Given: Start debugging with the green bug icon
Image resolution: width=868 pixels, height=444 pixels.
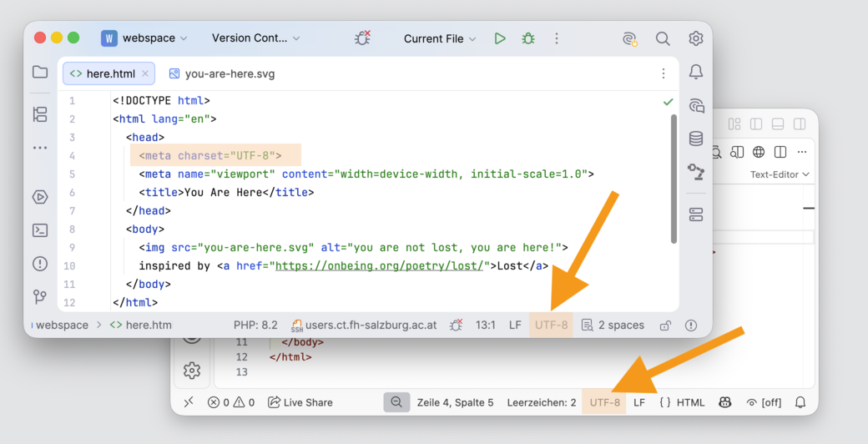Looking at the screenshot, I should pyautogui.click(x=528, y=38).
